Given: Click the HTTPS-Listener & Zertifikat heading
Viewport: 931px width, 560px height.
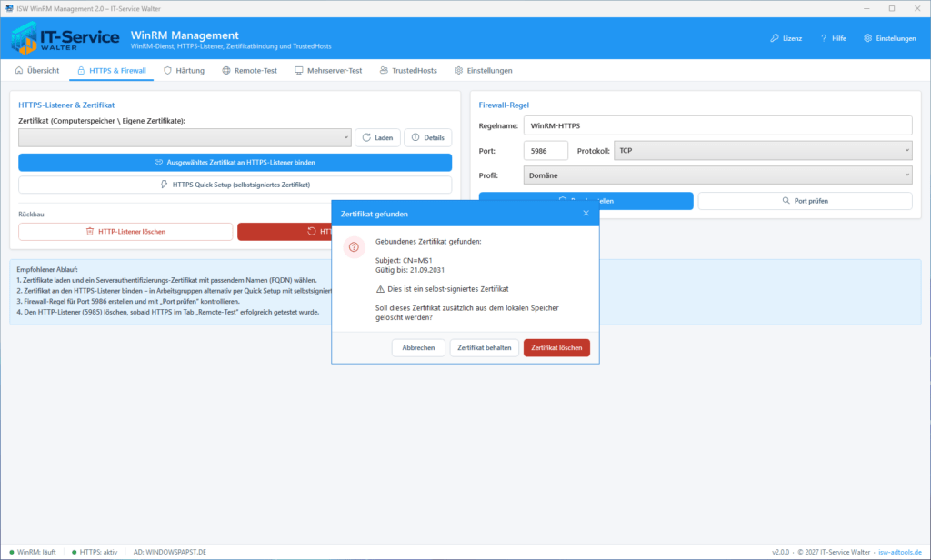Looking at the screenshot, I should click(x=66, y=105).
